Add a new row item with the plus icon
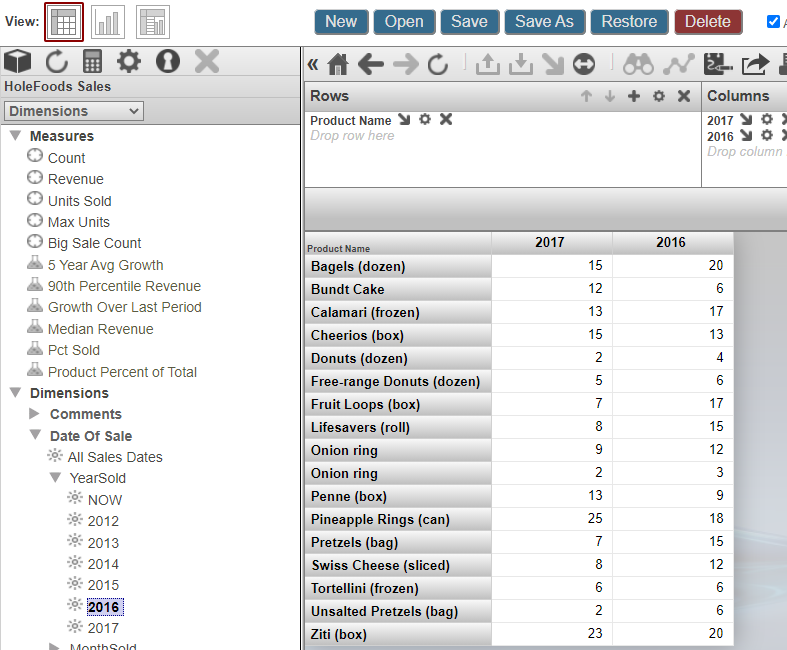The image size is (787, 650). (x=634, y=96)
